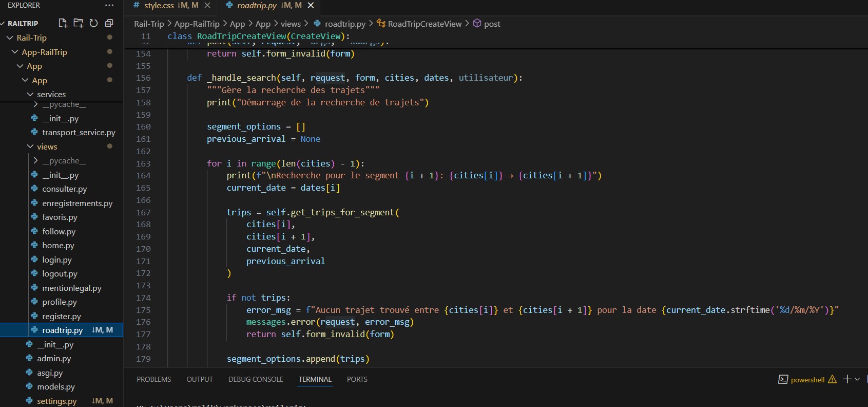Collapse the services folder
868x407 pixels.
[x=30, y=94]
